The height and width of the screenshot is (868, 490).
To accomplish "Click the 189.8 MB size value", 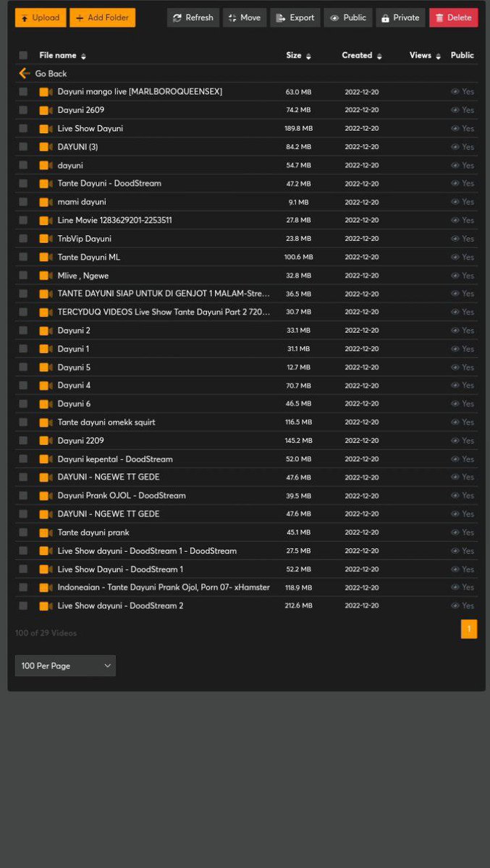I will (298, 129).
